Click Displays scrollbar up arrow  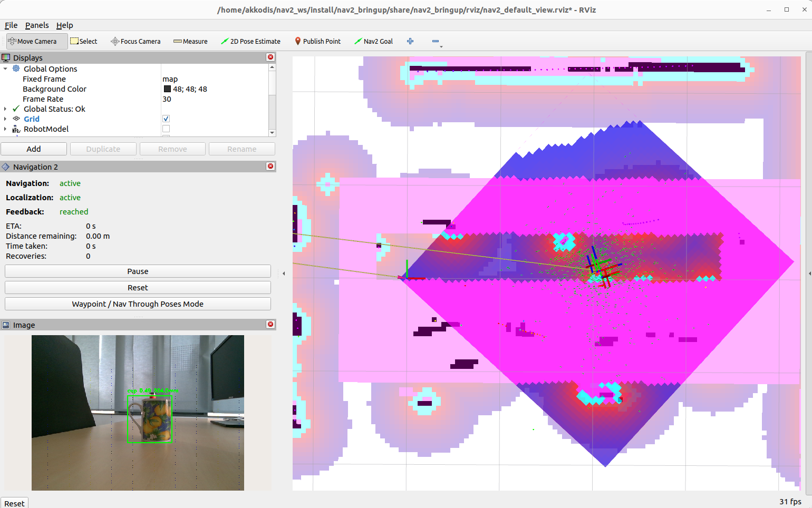pyautogui.click(x=272, y=67)
